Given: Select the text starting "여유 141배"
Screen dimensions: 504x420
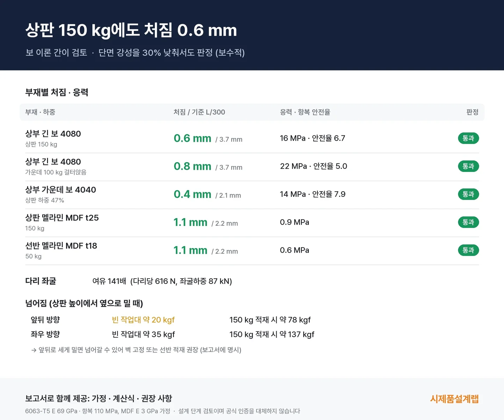Looking at the screenshot, I should [162, 281].
